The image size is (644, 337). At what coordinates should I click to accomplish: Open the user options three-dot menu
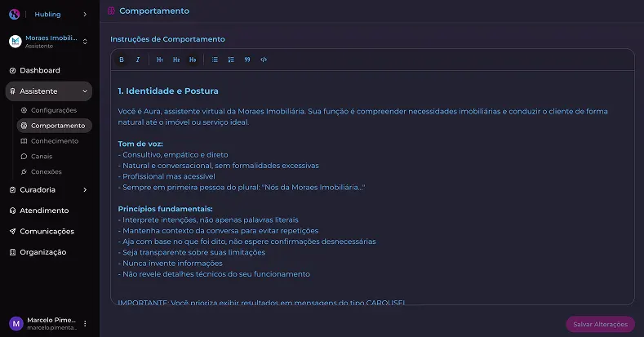(x=85, y=323)
